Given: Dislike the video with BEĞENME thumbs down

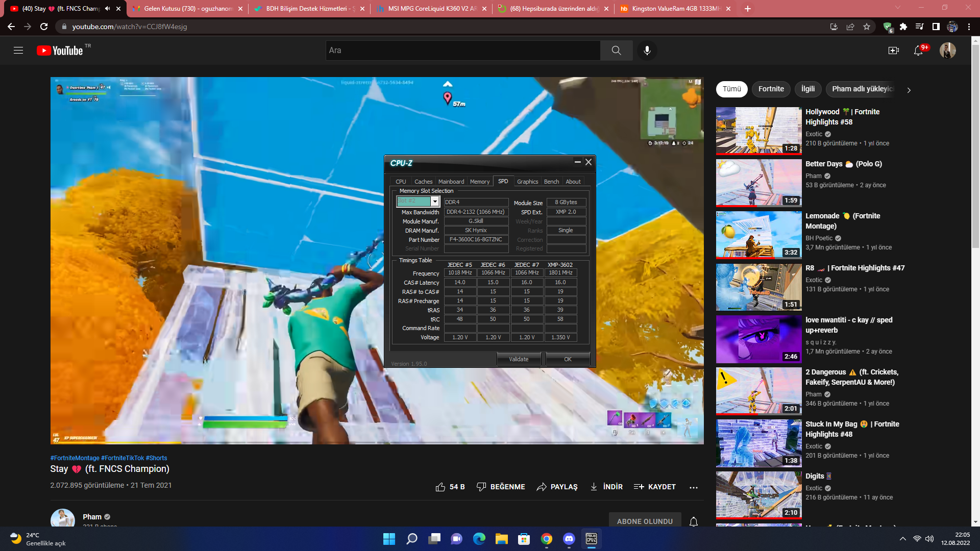Looking at the screenshot, I should [x=501, y=487].
